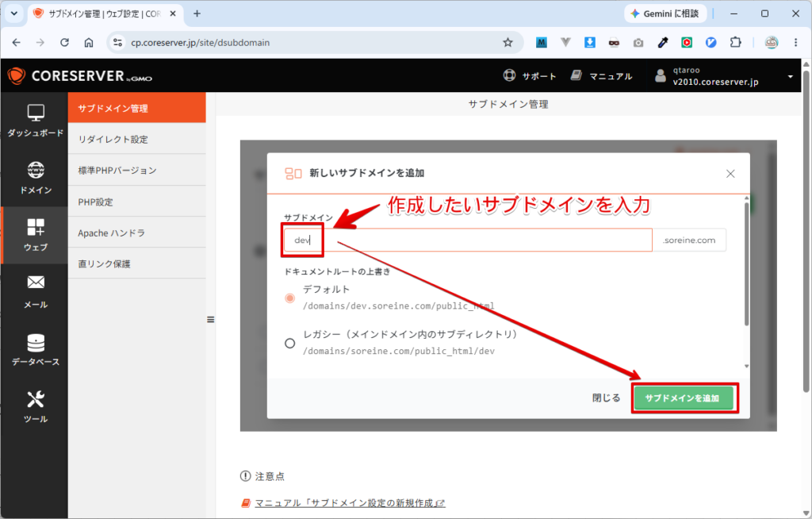Click the blue download-arrow extension icon
The image size is (812, 519).
pyautogui.click(x=590, y=43)
